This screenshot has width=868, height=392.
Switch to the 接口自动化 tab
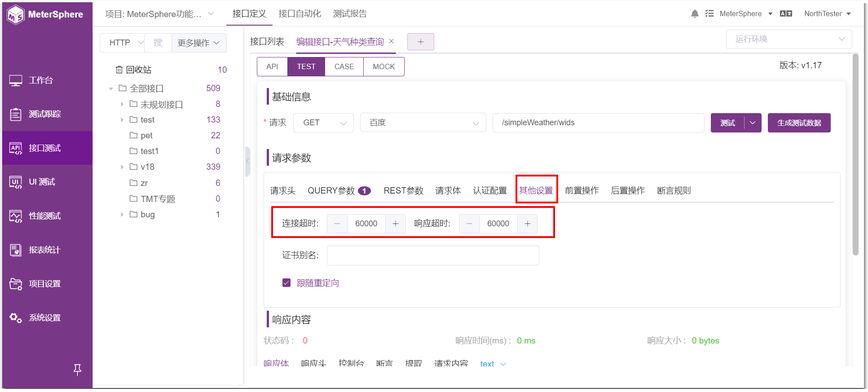point(300,14)
